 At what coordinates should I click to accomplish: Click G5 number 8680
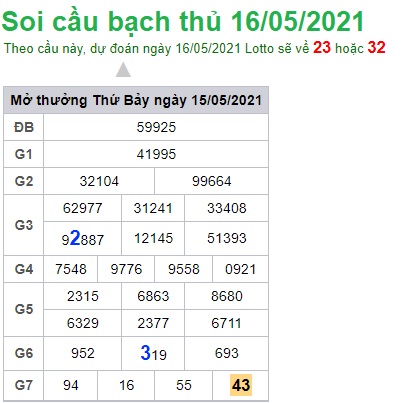227,296
